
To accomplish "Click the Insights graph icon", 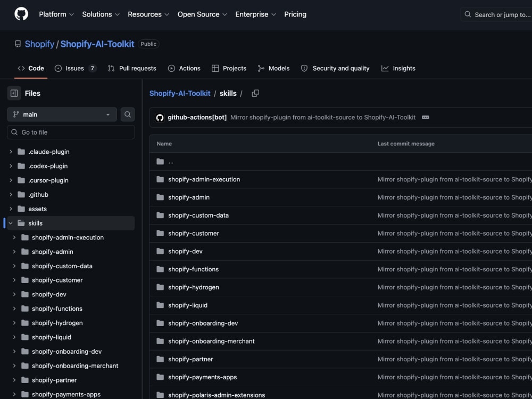I will [385, 68].
